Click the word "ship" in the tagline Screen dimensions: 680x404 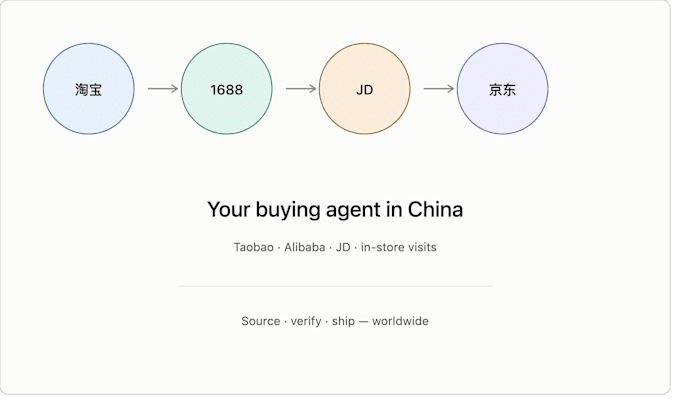[343, 322]
